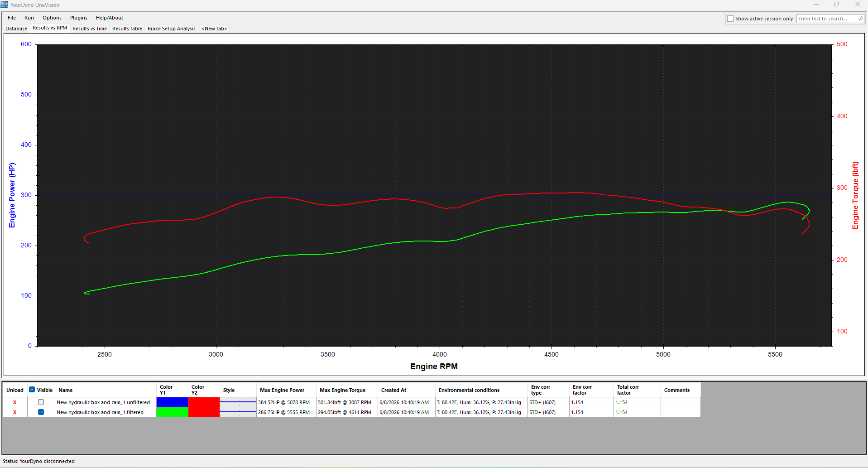Click the 'Status: YourDyno disconnected' status text
Viewport: 868px width, 468px height.
(38, 461)
